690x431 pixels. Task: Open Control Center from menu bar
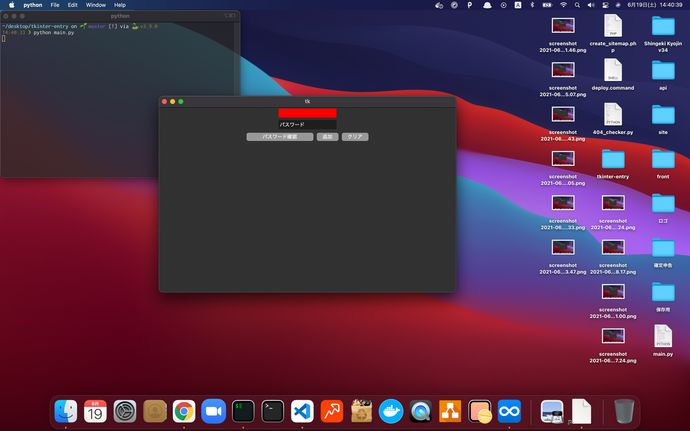(x=605, y=5)
